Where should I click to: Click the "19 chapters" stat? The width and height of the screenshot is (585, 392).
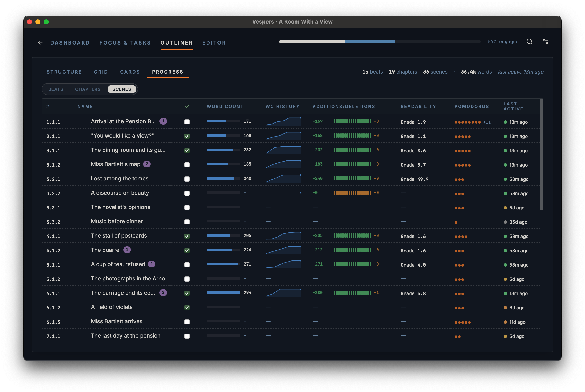(403, 72)
